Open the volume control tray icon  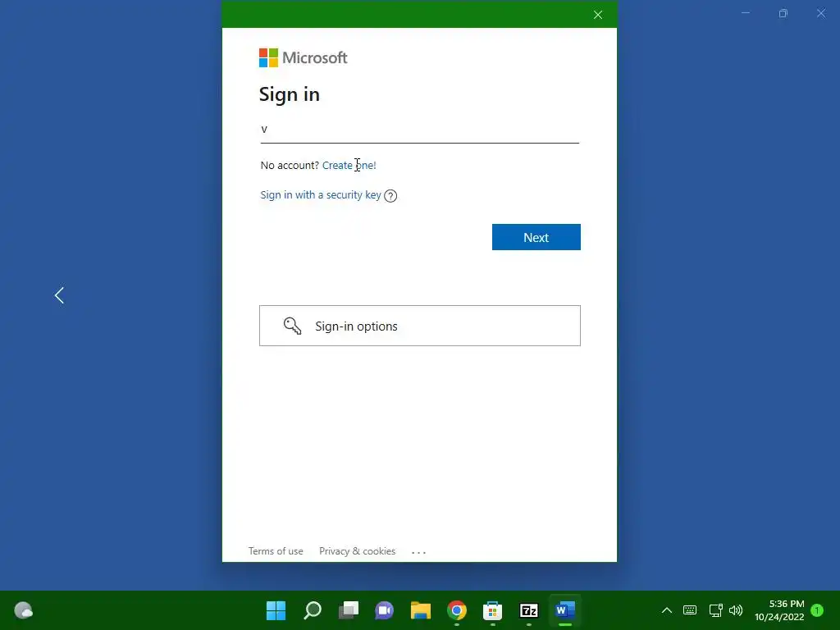click(736, 610)
